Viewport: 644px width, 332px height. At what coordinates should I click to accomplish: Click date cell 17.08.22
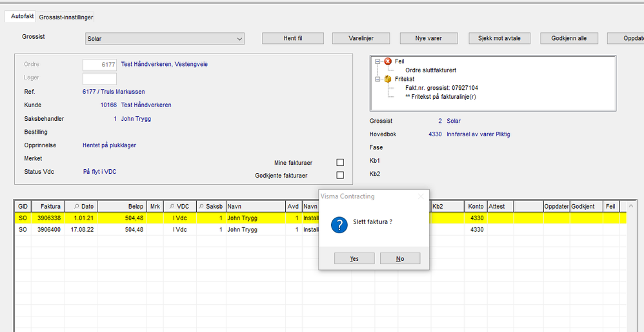[x=81, y=230]
